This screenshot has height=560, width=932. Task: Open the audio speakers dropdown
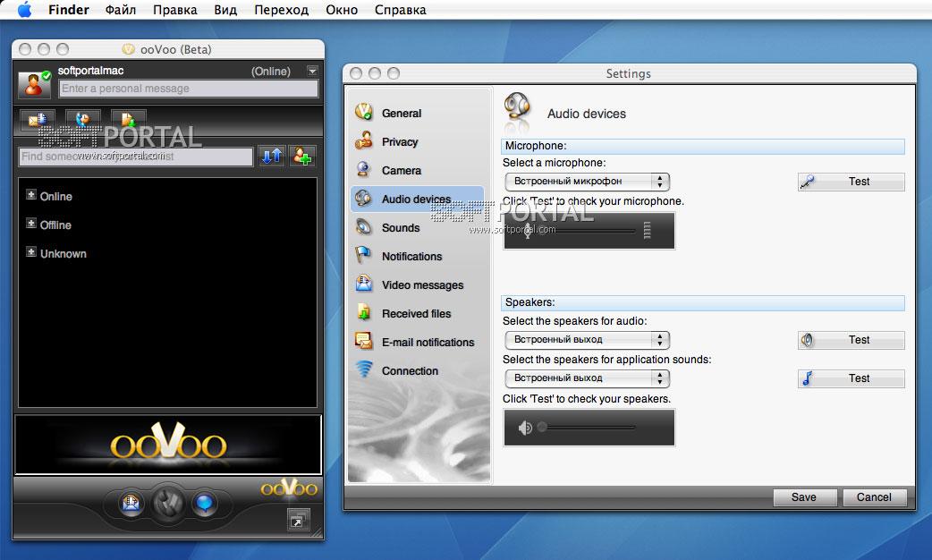588,339
